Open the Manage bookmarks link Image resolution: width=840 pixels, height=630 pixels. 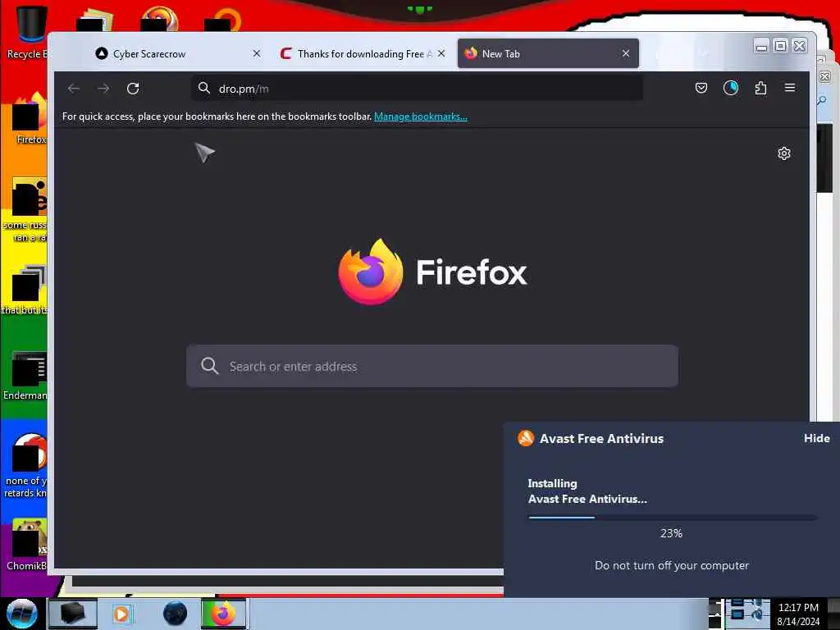(x=421, y=116)
